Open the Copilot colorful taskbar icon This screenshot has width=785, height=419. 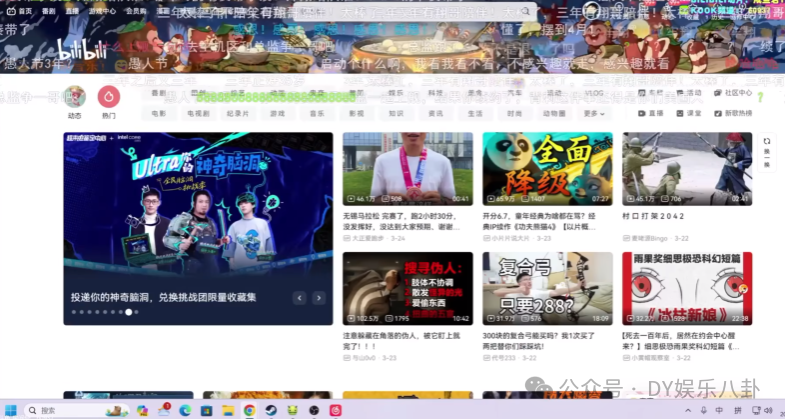tap(143, 410)
